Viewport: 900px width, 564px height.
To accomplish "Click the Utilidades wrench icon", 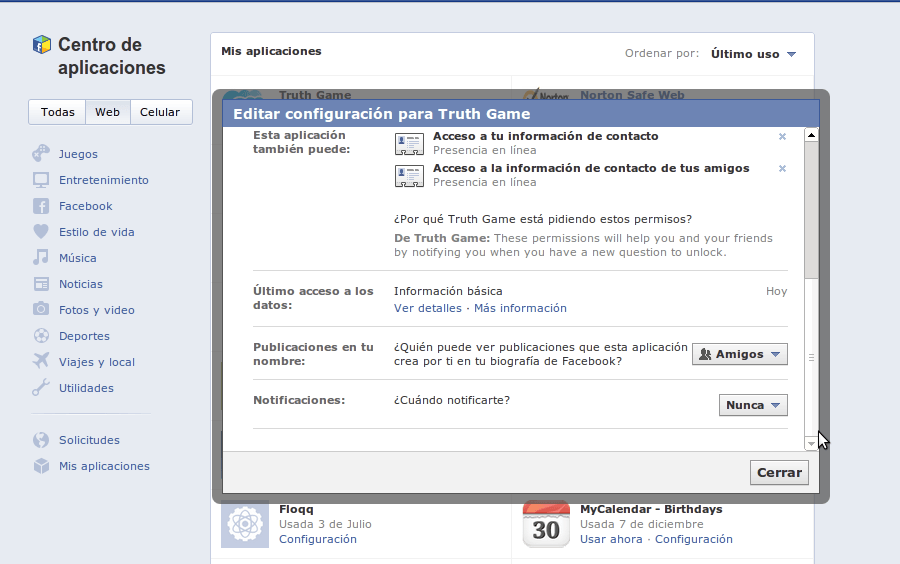I will [41, 388].
